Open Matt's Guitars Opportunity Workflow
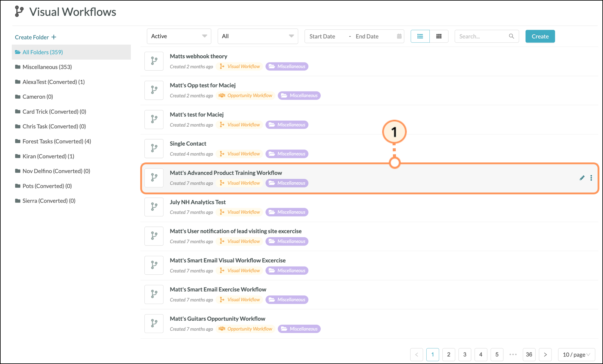This screenshot has height=364, width=603. click(217, 319)
